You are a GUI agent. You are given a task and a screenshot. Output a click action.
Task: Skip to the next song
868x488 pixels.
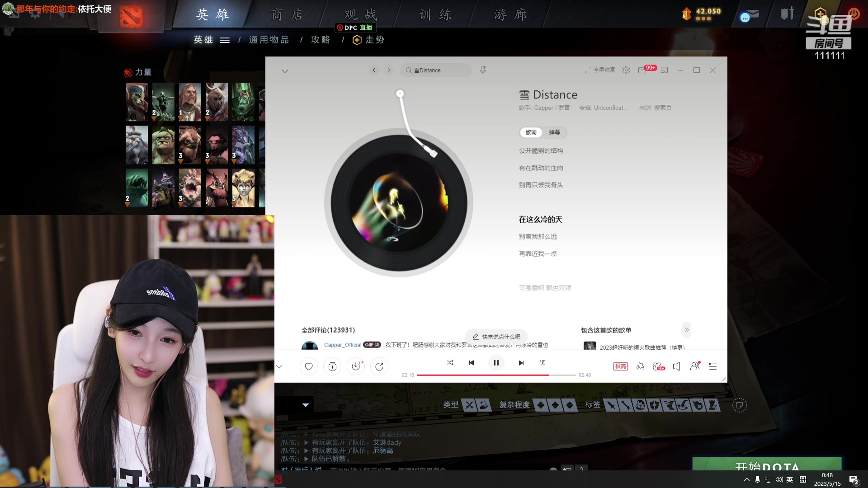[521, 362]
